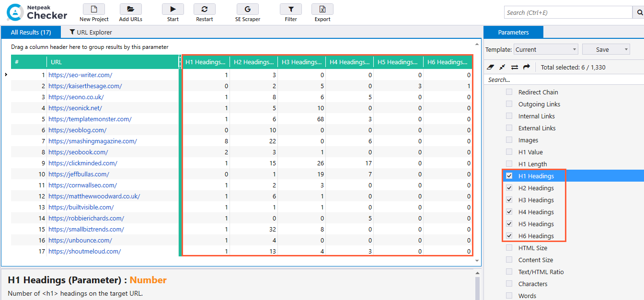The width and height of the screenshot is (644, 300).
Task: Select the Parameters panel tab
Action: click(x=513, y=32)
